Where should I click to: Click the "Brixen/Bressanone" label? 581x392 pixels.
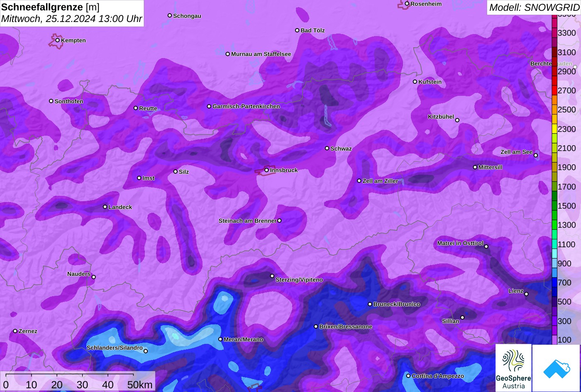[x=346, y=326]
